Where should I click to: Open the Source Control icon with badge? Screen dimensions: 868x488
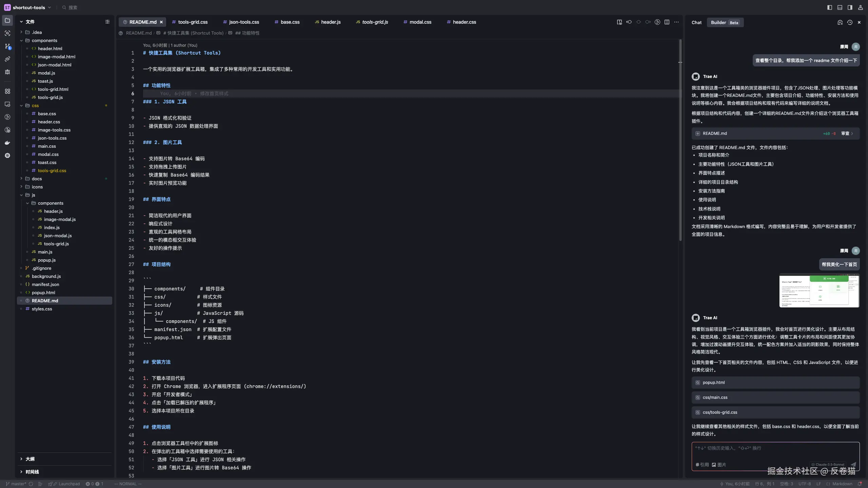point(7,46)
